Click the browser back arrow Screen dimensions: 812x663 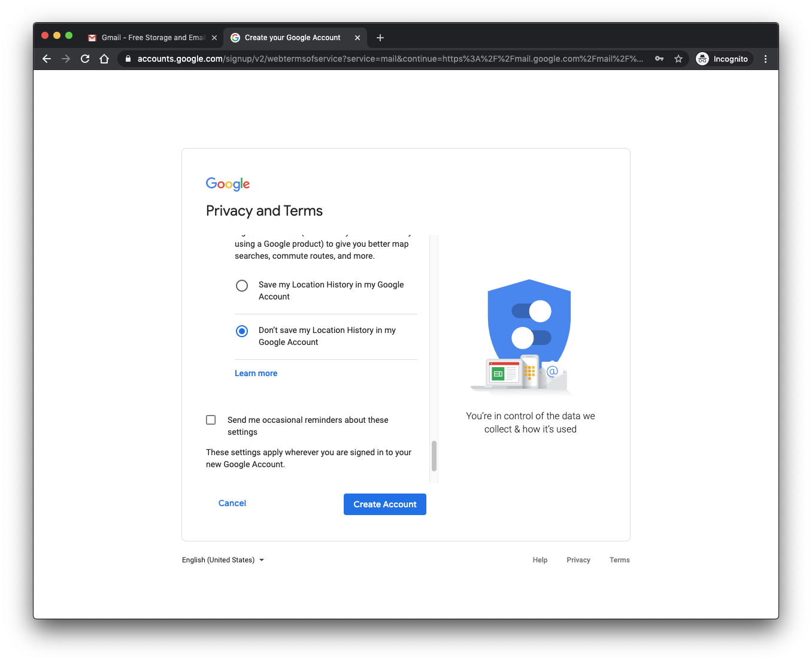[x=47, y=59]
